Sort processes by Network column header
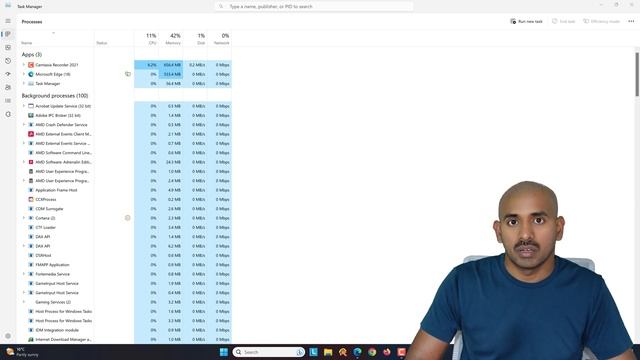 point(220,39)
